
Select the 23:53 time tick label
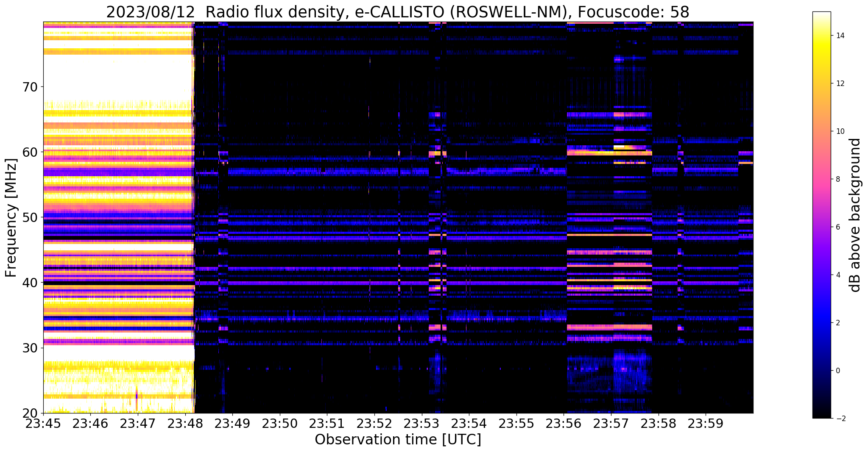click(x=422, y=423)
